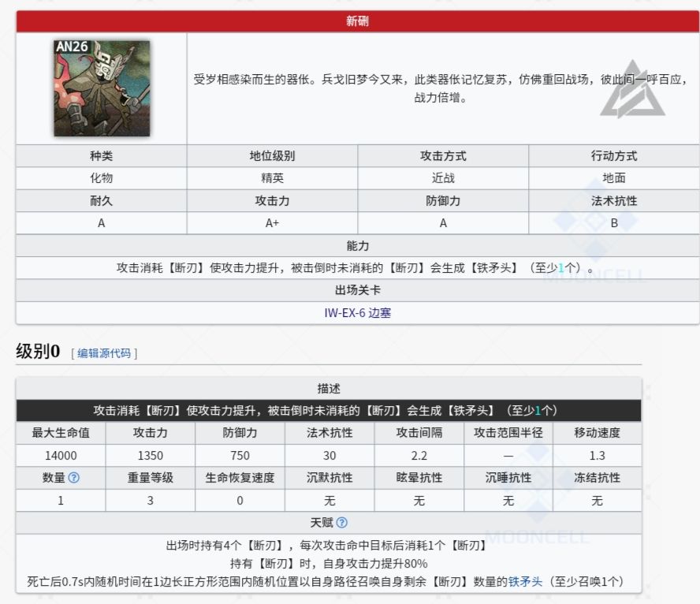
Task: Select the 最大生命值 header cell
Action: (61, 433)
